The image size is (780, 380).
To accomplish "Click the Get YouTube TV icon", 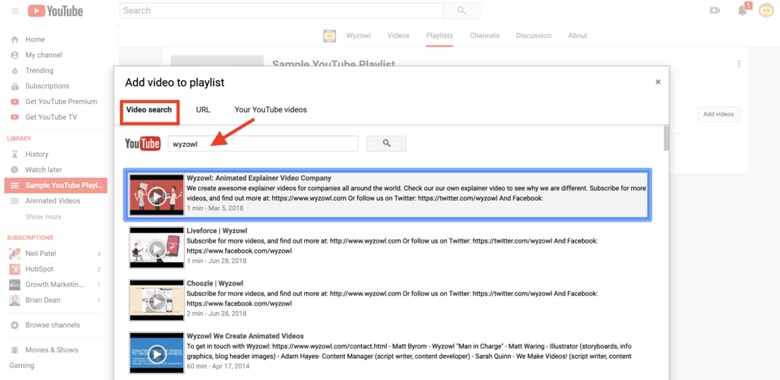I will [15, 117].
